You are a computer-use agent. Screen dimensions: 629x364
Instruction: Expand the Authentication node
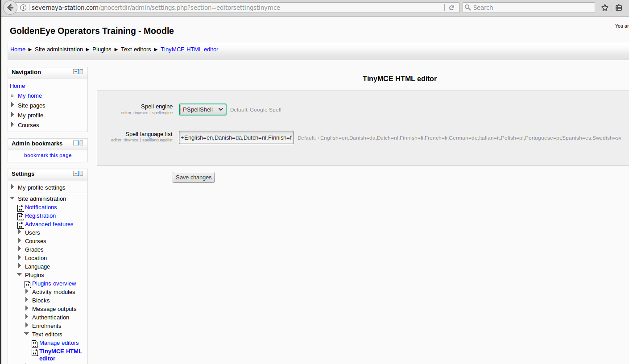27,317
